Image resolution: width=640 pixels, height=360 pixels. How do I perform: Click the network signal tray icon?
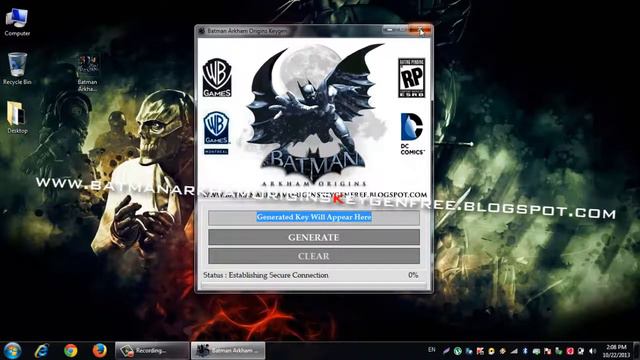point(514,351)
